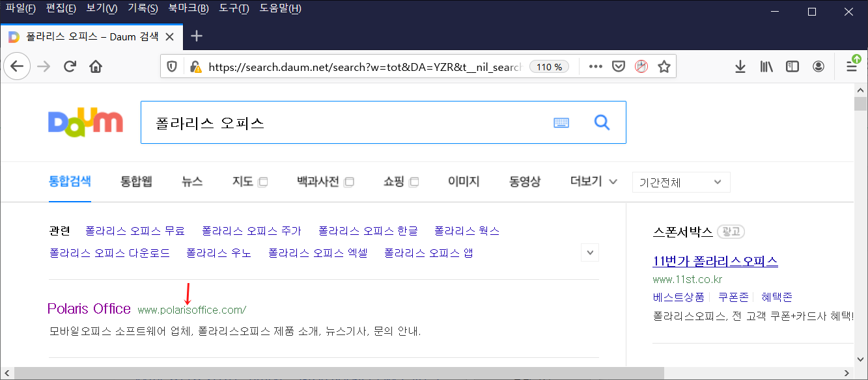Open the 지도 search tab
868x380 pixels.
click(x=249, y=182)
